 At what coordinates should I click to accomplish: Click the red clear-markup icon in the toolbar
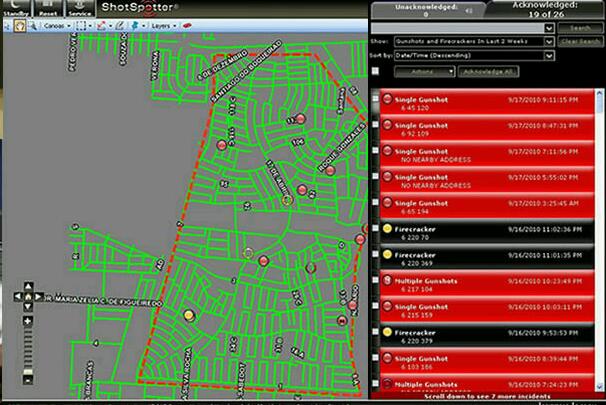click(x=187, y=26)
